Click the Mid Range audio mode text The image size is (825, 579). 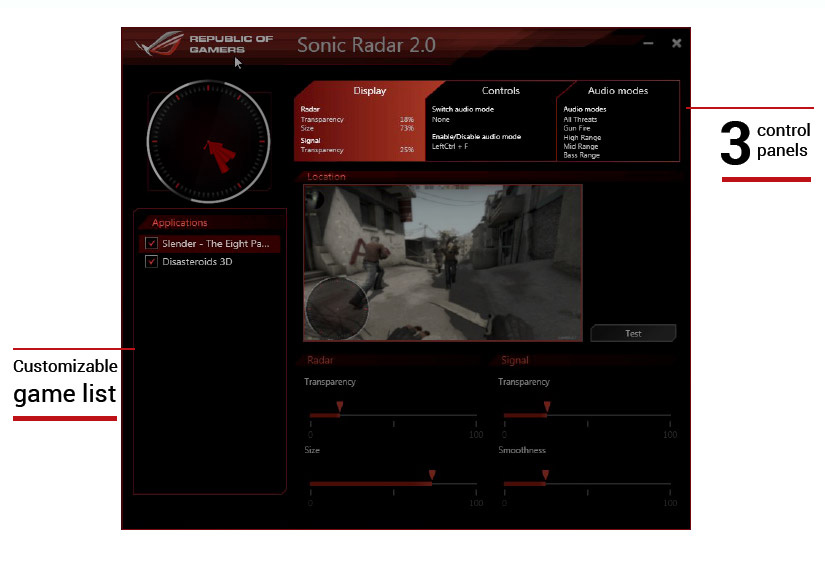(x=580, y=146)
